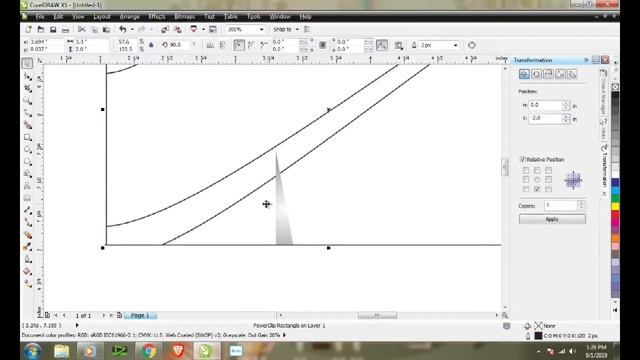Expand the undo history dropdown arrow

(132, 29)
